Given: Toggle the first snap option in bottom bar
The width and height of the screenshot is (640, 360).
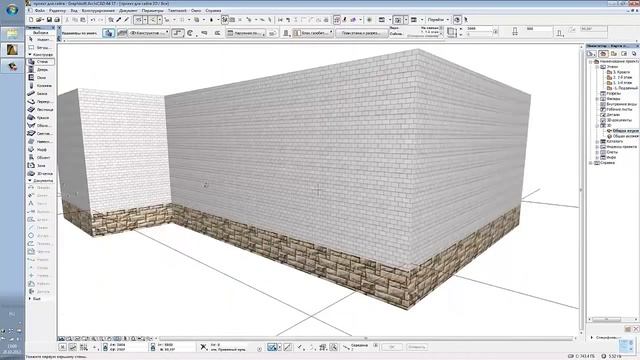Looking at the screenshot, I should [x=272, y=347].
